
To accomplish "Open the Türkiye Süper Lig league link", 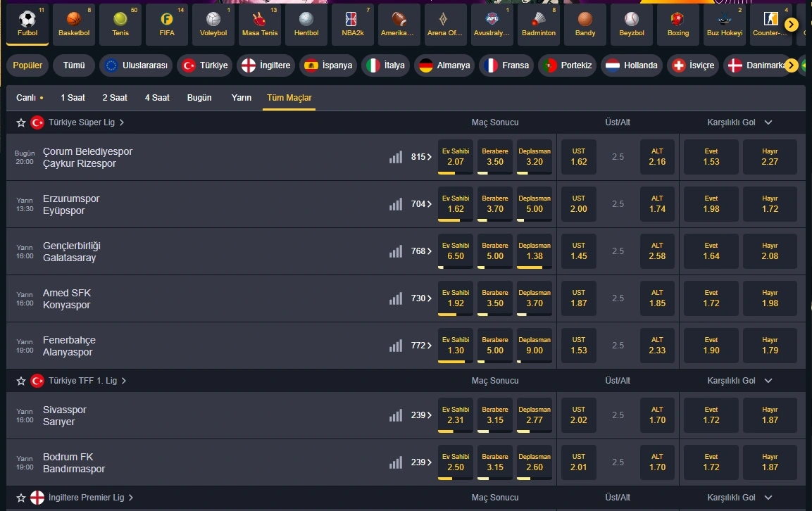I will point(86,122).
